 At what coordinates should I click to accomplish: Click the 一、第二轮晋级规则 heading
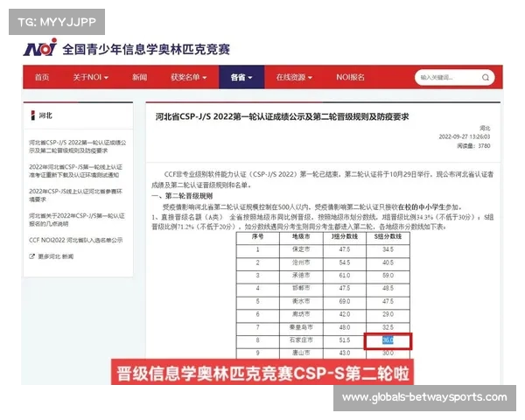[x=182, y=196]
